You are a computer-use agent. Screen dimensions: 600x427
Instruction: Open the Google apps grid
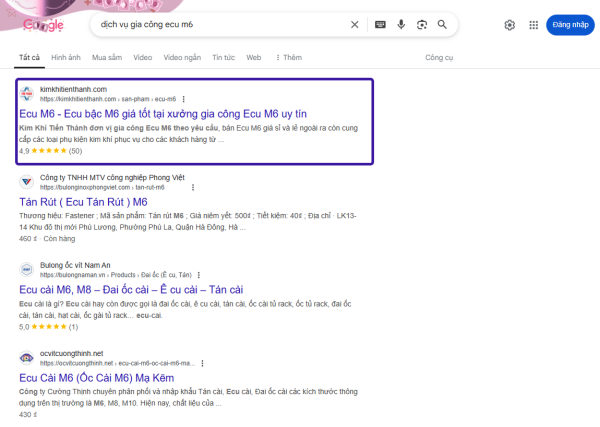(x=533, y=25)
